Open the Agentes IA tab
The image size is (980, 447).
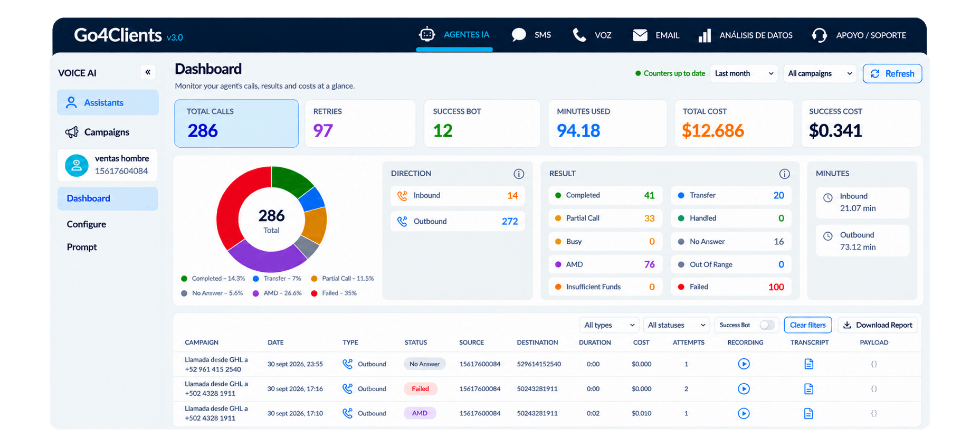pyautogui.click(x=454, y=35)
